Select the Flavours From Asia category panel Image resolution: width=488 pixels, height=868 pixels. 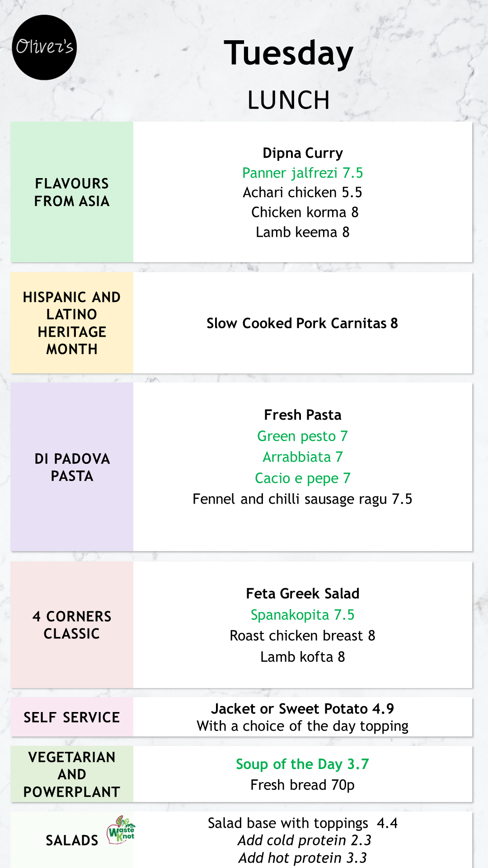tap(72, 192)
